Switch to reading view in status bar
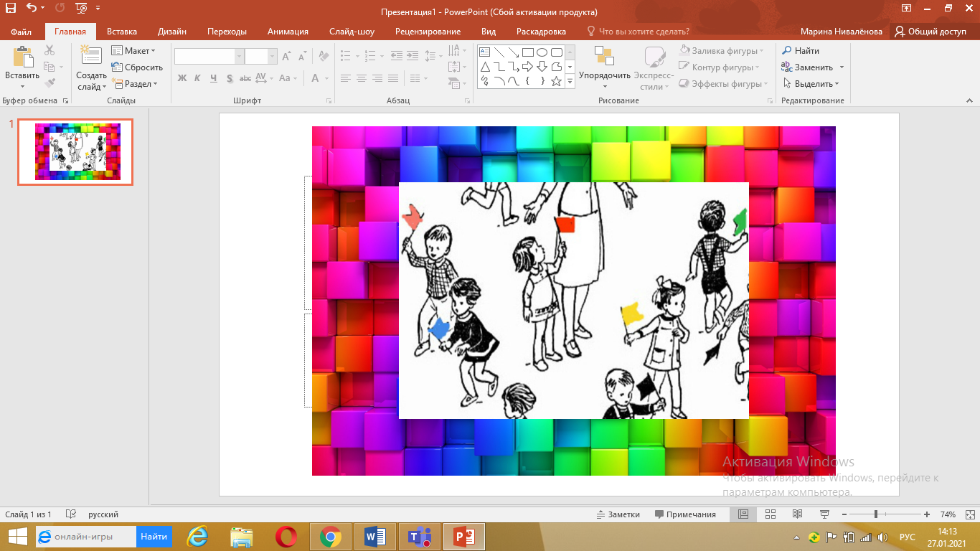The height and width of the screenshot is (551, 980). click(x=797, y=514)
